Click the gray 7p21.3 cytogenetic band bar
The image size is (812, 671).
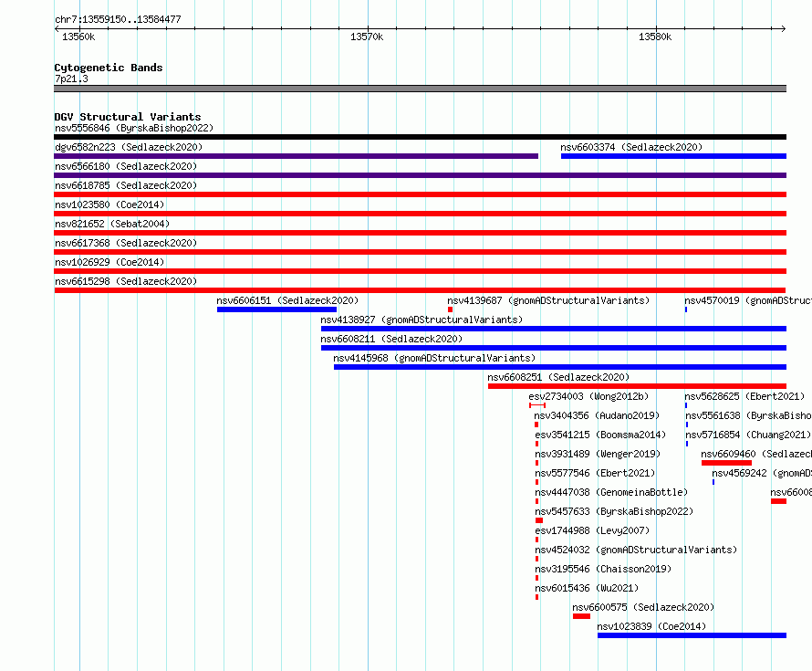[420, 89]
